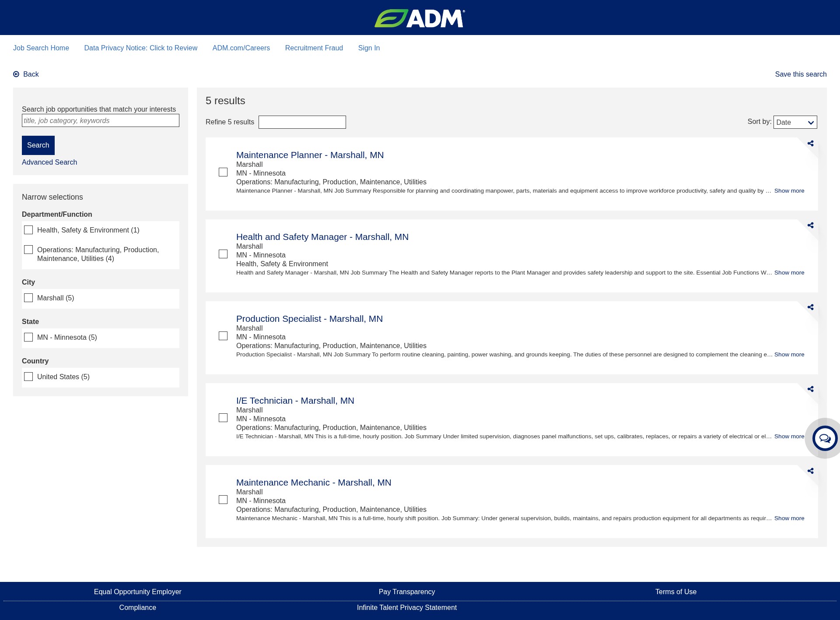
Task: Focus the Refine 5 results field
Action: (x=302, y=122)
